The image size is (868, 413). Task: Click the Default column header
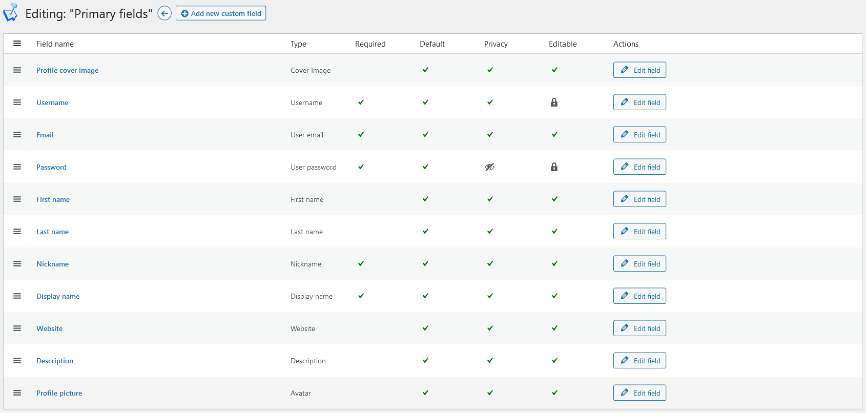point(432,44)
